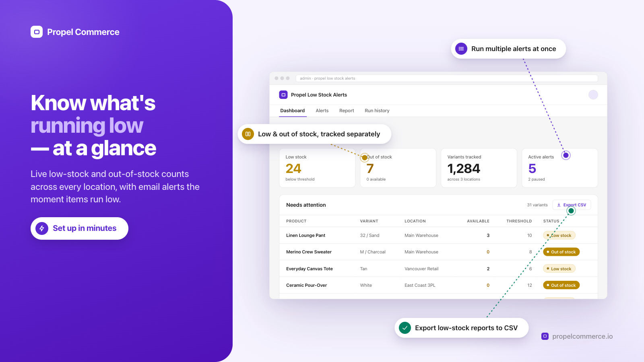Screen dimensions: 644x362
Task: Click Out of stock badge for Merino Crew Sweater
Action: click(x=561, y=252)
